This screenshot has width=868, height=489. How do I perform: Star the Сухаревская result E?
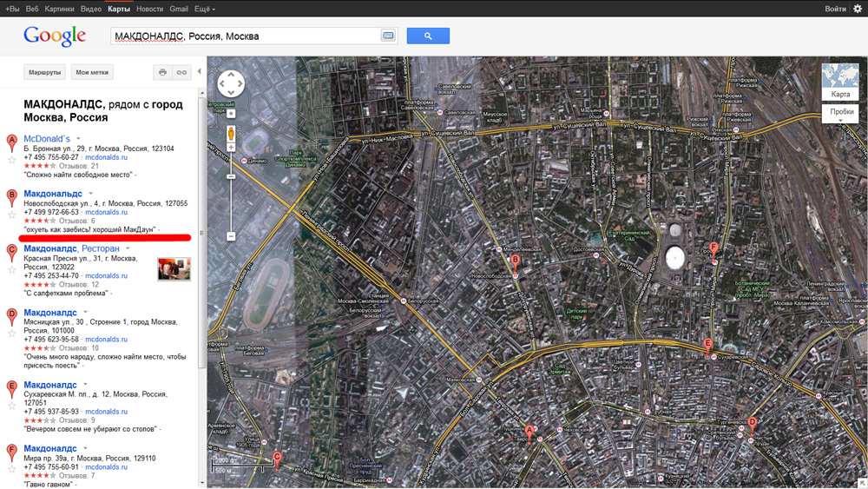[x=11, y=406]
